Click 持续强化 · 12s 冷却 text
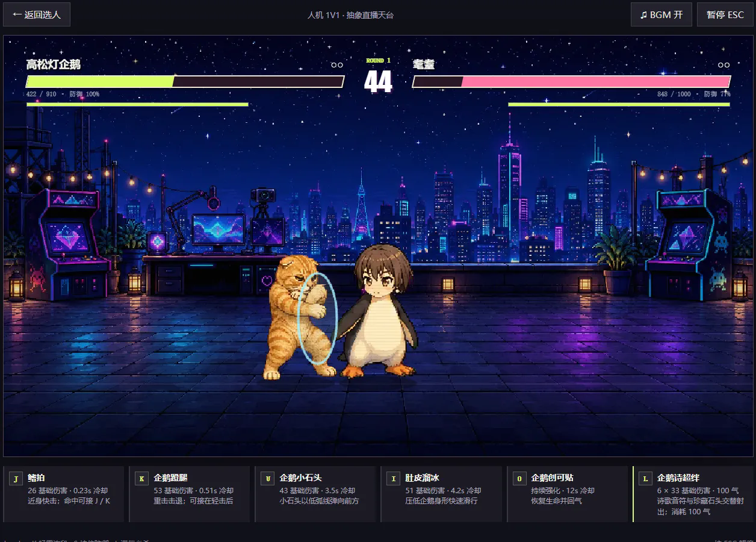Screen dimensions: 756x542 point(562,490)
